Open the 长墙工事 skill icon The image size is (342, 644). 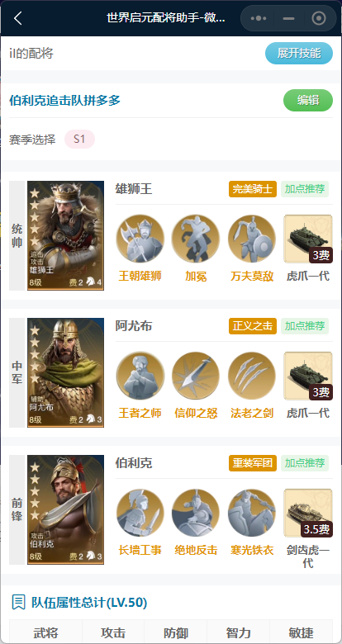click(x=140, y=513)
